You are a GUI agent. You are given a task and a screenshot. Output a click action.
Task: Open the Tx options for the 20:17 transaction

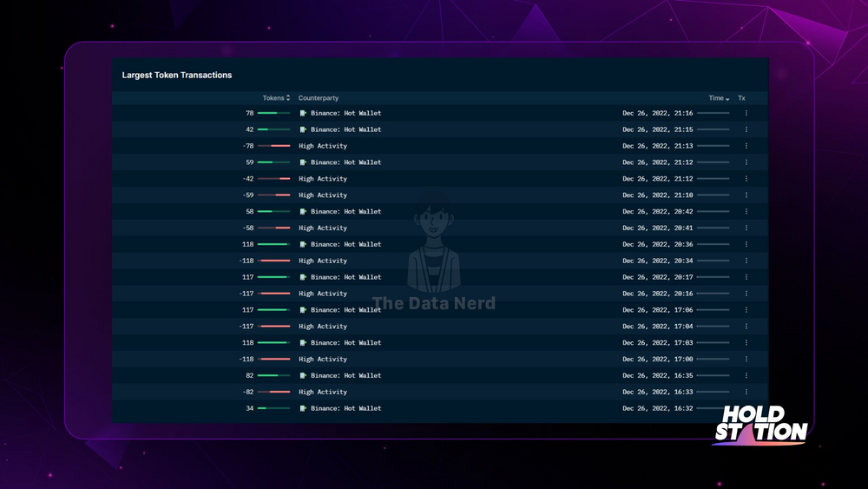746,277
